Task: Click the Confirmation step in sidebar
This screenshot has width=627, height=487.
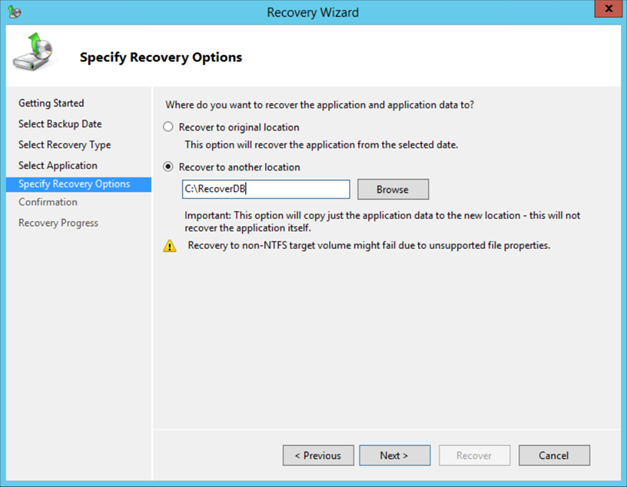Action: point(47,202)
